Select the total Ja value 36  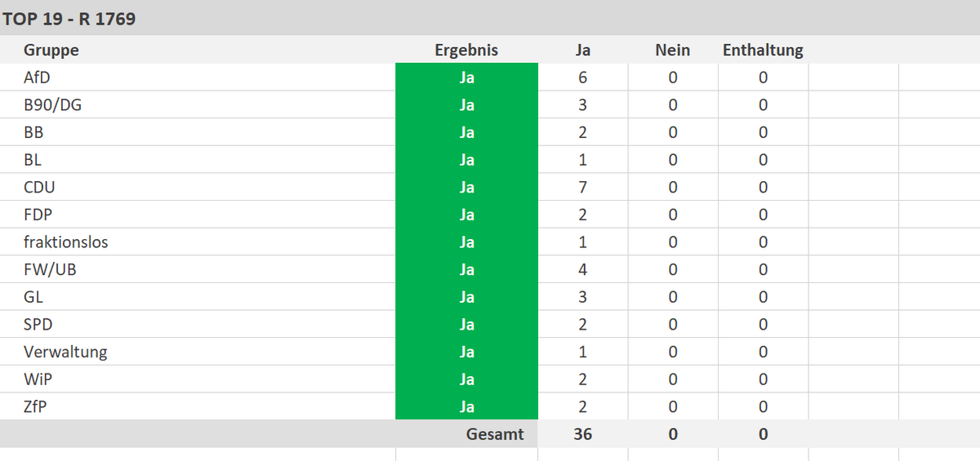pos(583,434)
